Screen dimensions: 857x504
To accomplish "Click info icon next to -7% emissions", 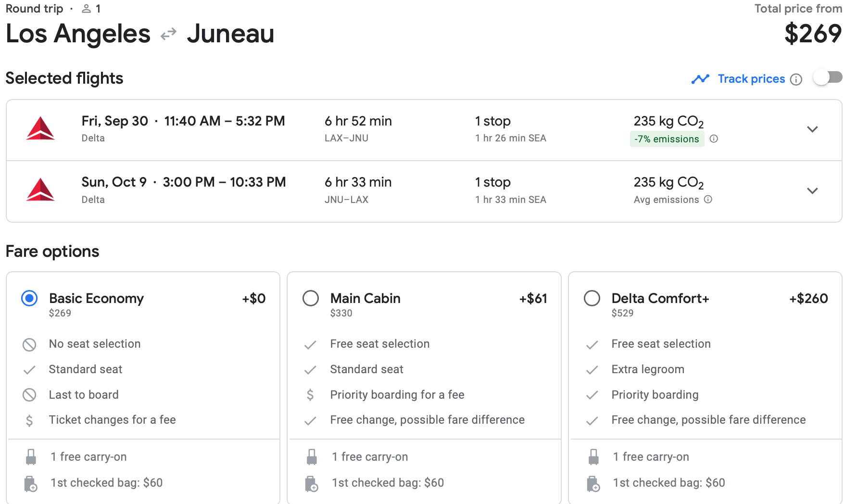I will [x=714, y=139].
